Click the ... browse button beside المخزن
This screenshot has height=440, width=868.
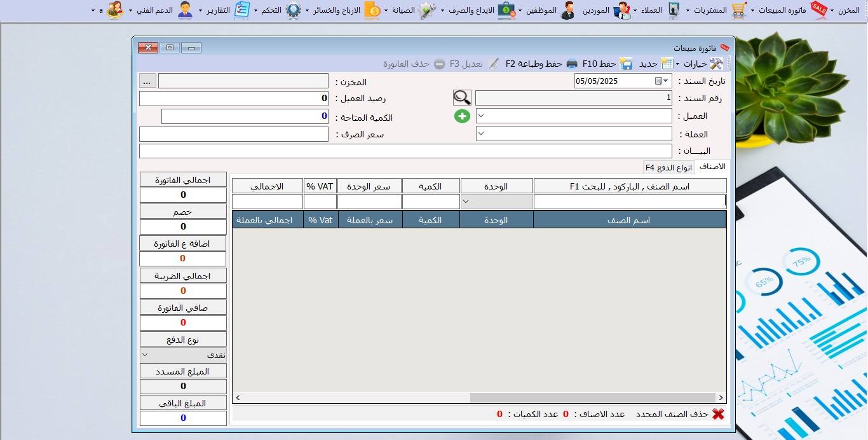pos(147,81)
